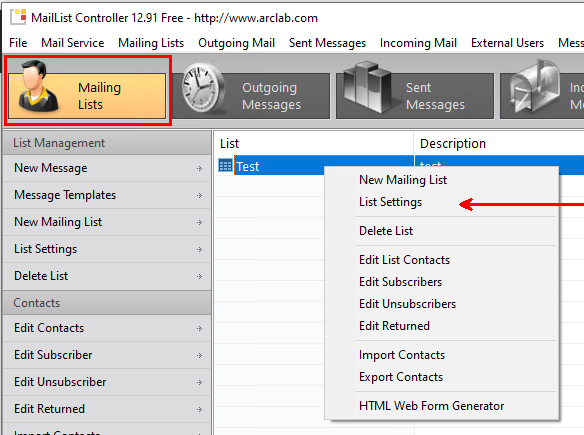Click Edit Returned in the sidebar

click(107, 409)
